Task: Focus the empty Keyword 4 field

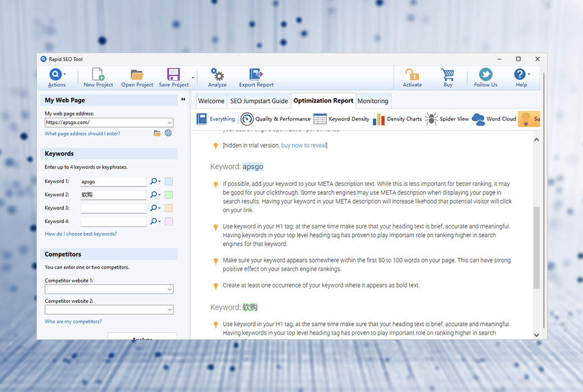Action: (x=113, y=221)
